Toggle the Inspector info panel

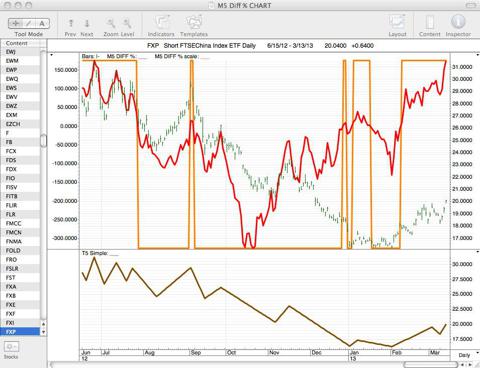click(458, 22)
